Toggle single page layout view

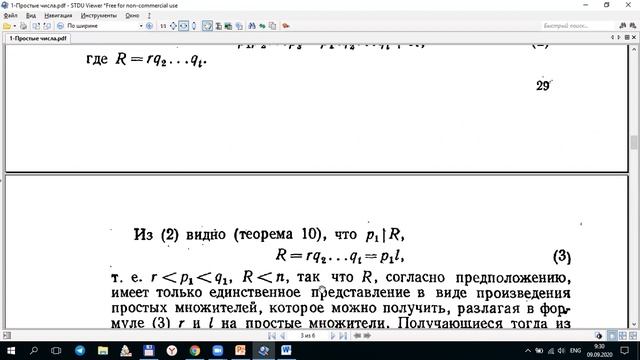coord(612,336)
